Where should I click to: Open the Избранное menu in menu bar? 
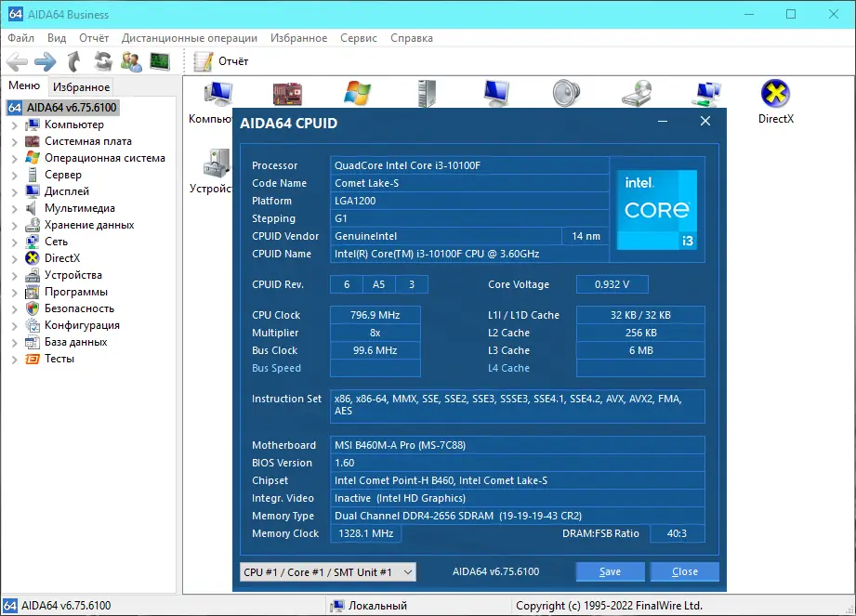point(298,38)
